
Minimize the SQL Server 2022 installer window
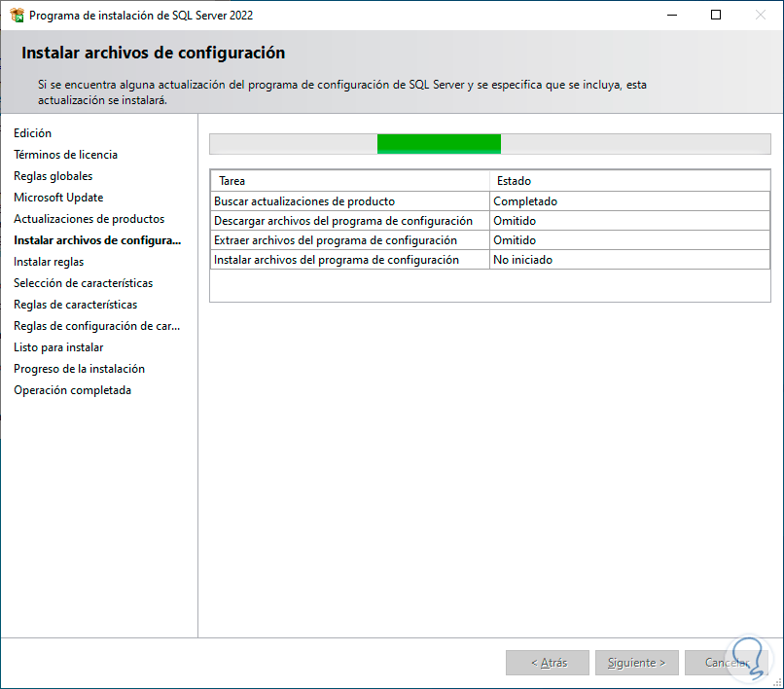(672, 15)
